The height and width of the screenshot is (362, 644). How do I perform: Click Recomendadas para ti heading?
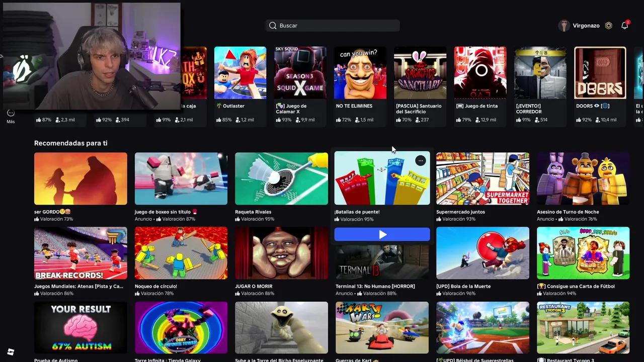(70, 143)
